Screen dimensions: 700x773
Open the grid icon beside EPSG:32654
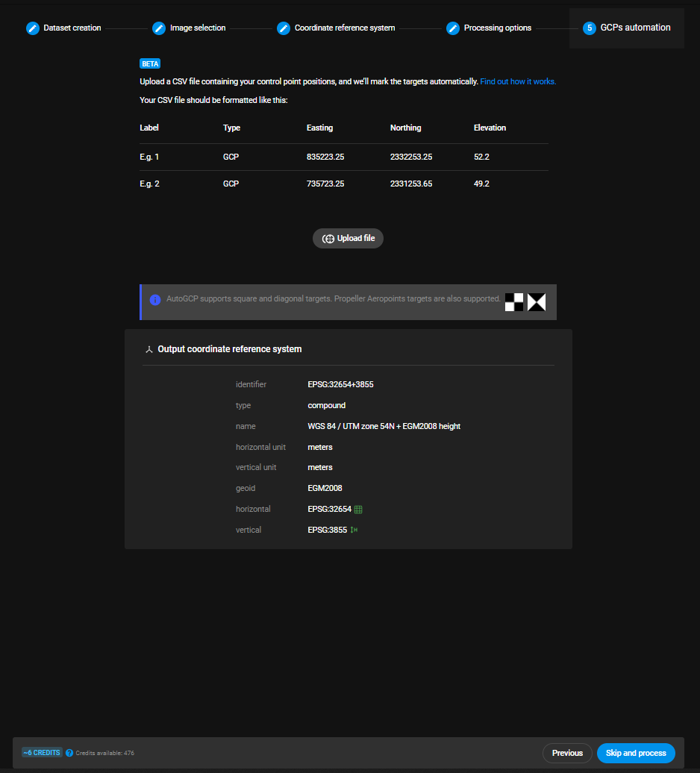(357, 509)
